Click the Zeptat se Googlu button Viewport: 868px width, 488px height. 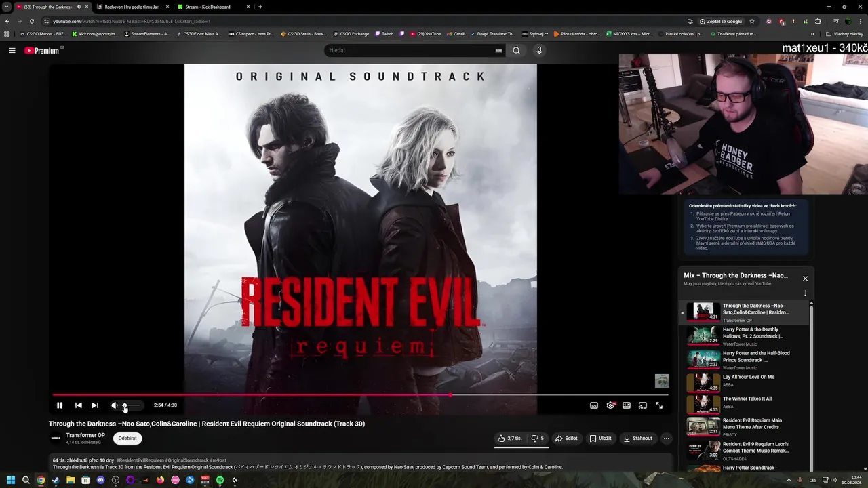721,21
